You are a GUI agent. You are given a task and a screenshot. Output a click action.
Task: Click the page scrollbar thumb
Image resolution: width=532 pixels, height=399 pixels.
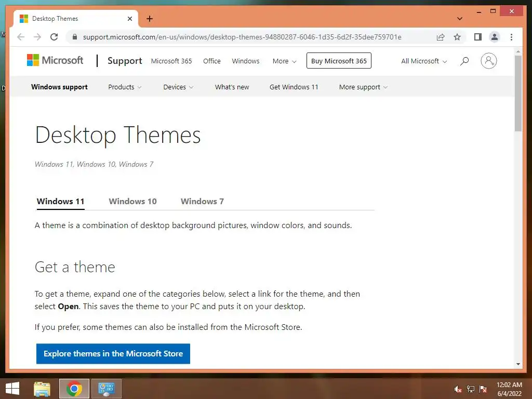(518, 94)
